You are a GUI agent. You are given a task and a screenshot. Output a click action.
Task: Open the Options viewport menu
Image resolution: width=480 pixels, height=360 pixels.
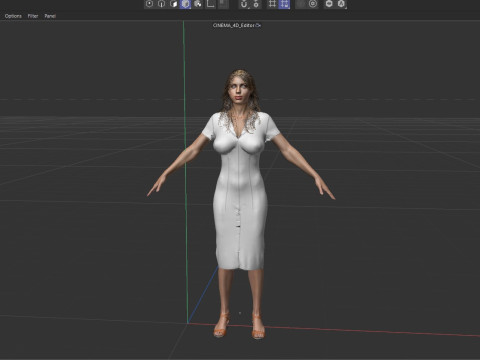(x=13, y=16)
